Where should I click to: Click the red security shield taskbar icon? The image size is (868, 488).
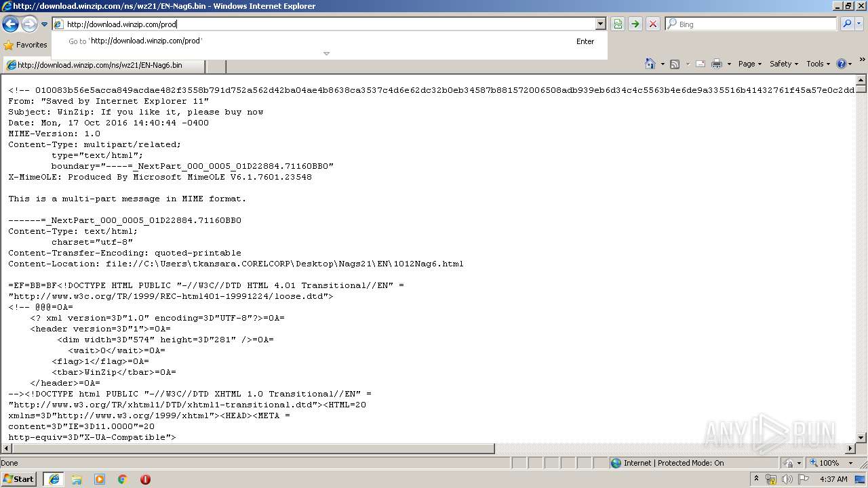pos(145,479)
